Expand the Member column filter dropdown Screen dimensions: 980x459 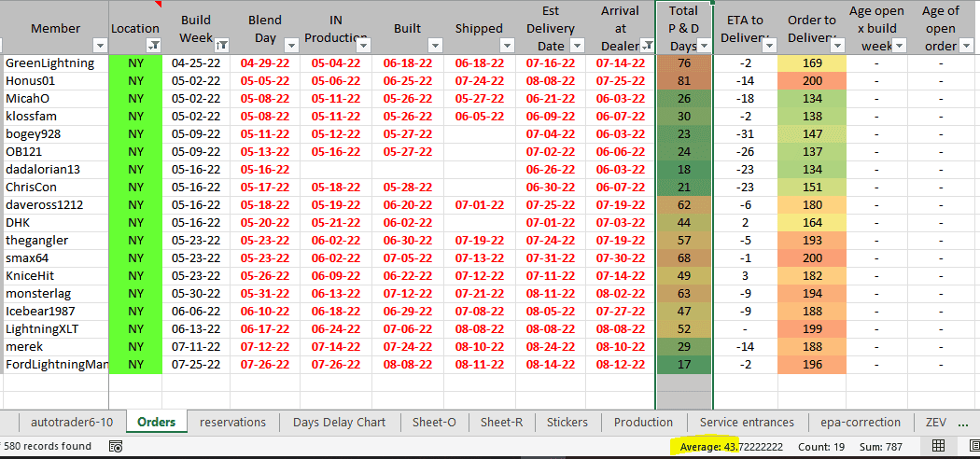tap(100, 45)
